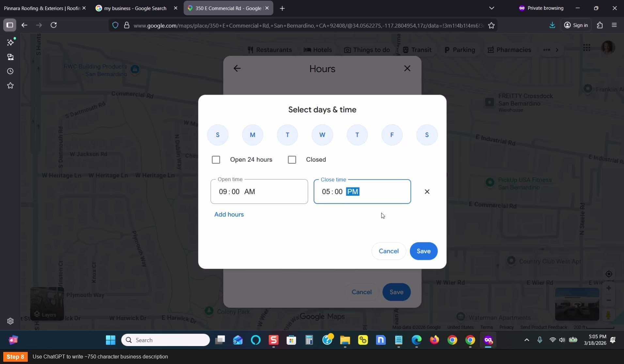
Task: Open bookmarks star in sidebar
Action: click(10, 85)
